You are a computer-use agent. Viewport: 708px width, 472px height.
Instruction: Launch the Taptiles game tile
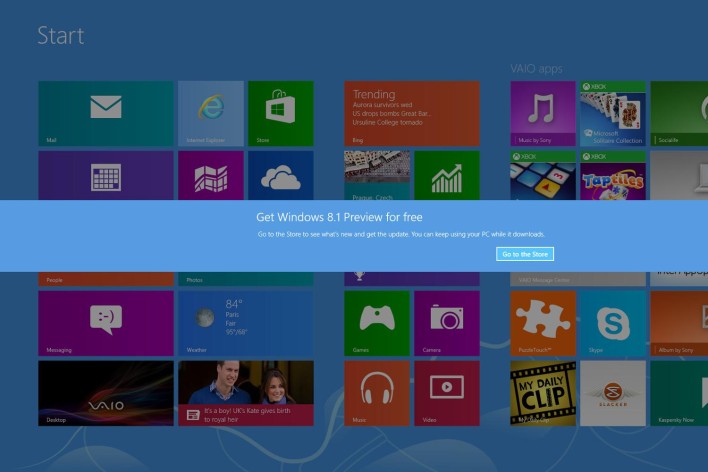coord(613,175)
